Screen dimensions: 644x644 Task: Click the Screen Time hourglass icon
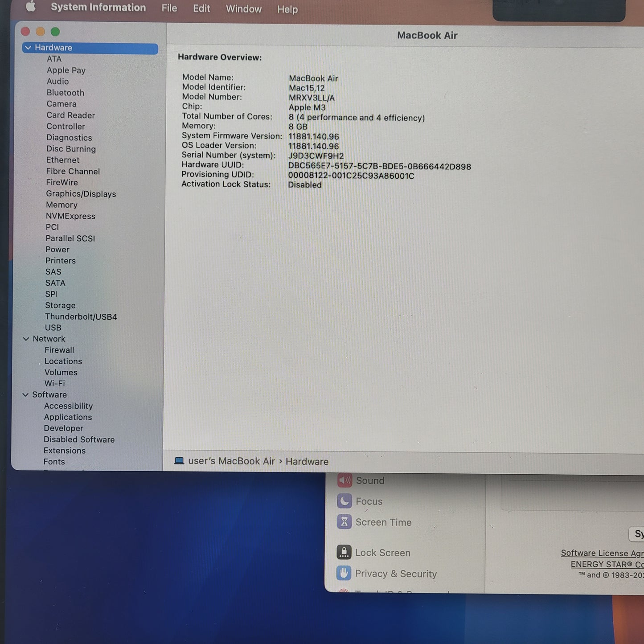344,522
